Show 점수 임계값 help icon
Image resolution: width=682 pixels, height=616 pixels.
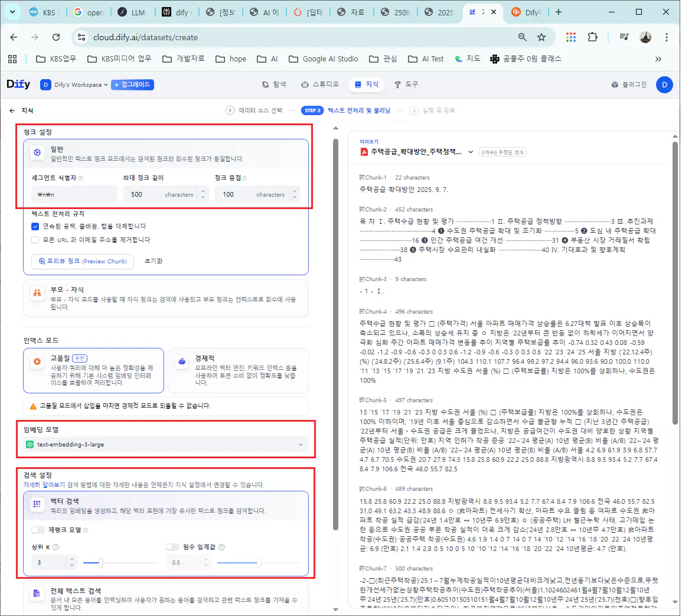pyautogui.click(x=222, y=547)
